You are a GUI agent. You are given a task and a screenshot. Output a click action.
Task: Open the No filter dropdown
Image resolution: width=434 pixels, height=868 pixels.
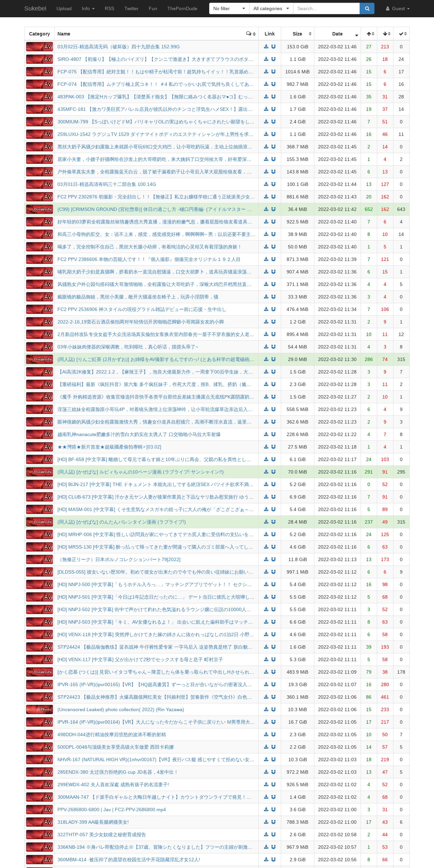point(229,8)
